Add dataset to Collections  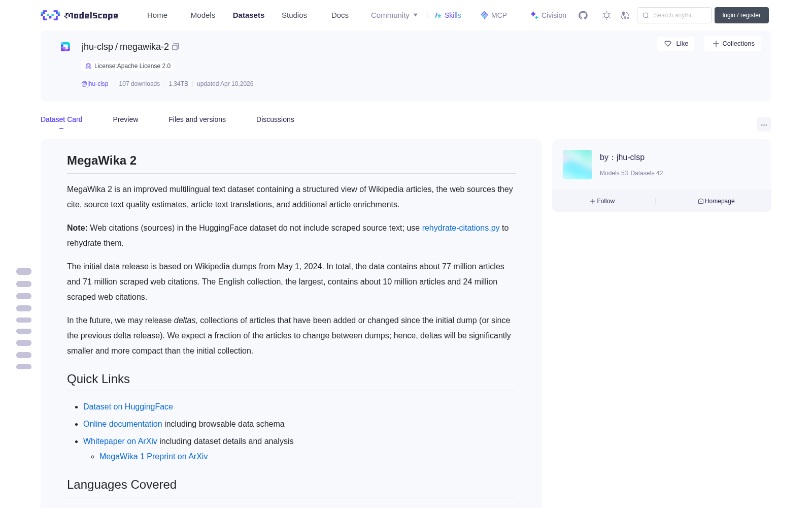pos(733,44)
